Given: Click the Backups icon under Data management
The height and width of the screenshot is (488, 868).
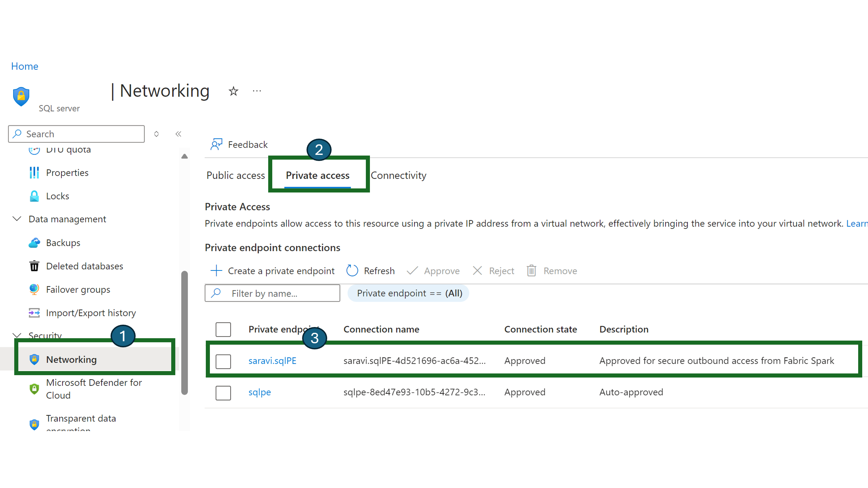Looking at the screenshot, I should [x=34, y=242].
